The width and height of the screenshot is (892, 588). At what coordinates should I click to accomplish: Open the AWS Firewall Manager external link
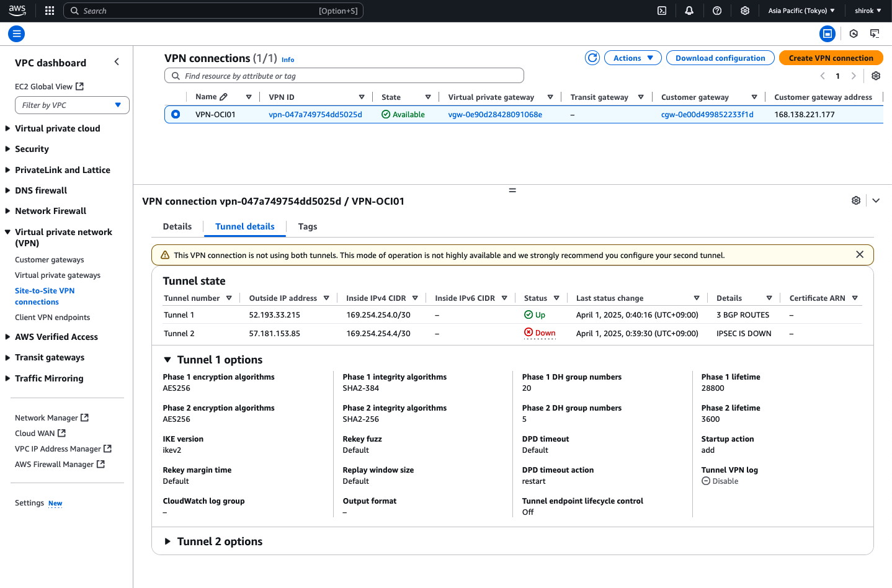click(60, 465)
